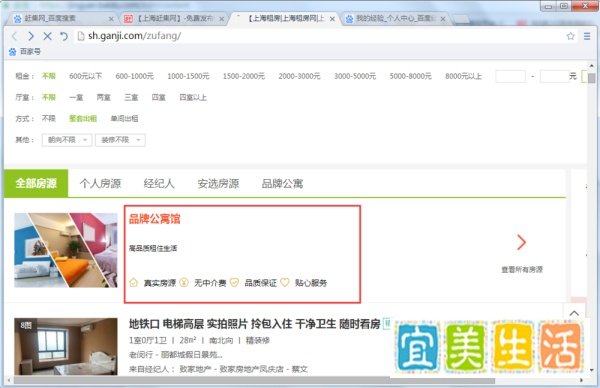Click the vertical scrollbar up arrow
The image size is (600, 388).
pyautogui.click(x=592, y=66)
